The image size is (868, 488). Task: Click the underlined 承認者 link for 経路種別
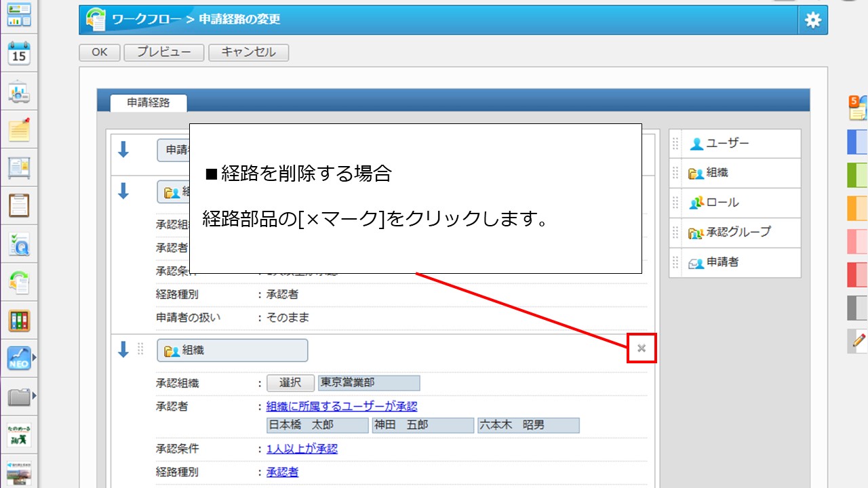coord(282,472)
